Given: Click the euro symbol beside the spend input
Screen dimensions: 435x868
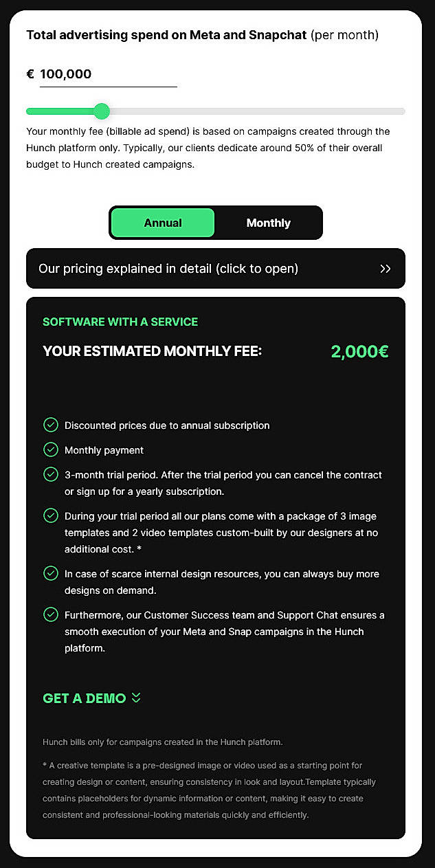Looking at the screenshot, I should coord(30,73).
